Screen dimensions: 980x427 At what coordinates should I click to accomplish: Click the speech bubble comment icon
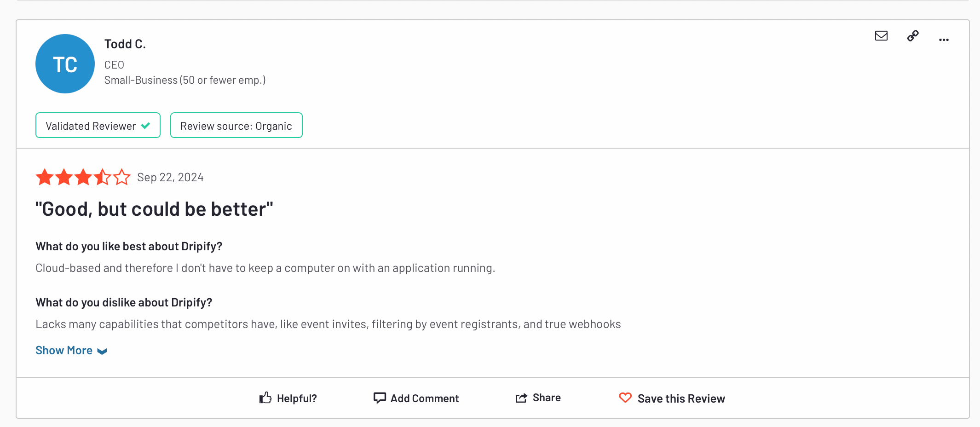click(x=380, y=398)
